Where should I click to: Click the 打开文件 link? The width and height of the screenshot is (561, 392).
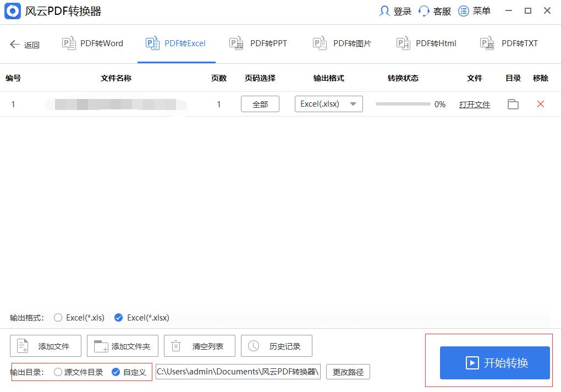pos(474,104)
